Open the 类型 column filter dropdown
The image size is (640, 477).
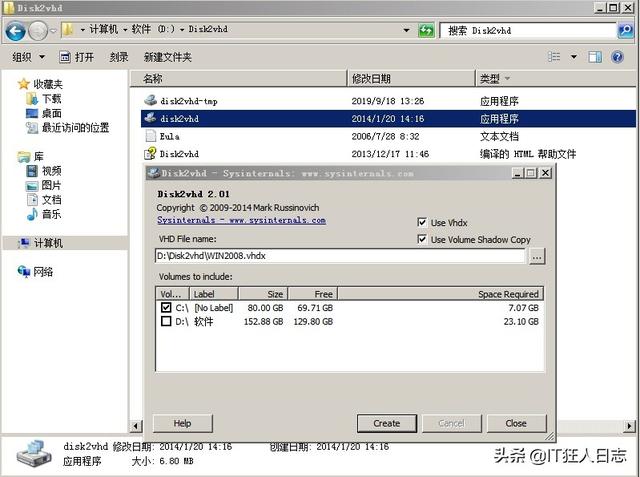tap(507, 78)
